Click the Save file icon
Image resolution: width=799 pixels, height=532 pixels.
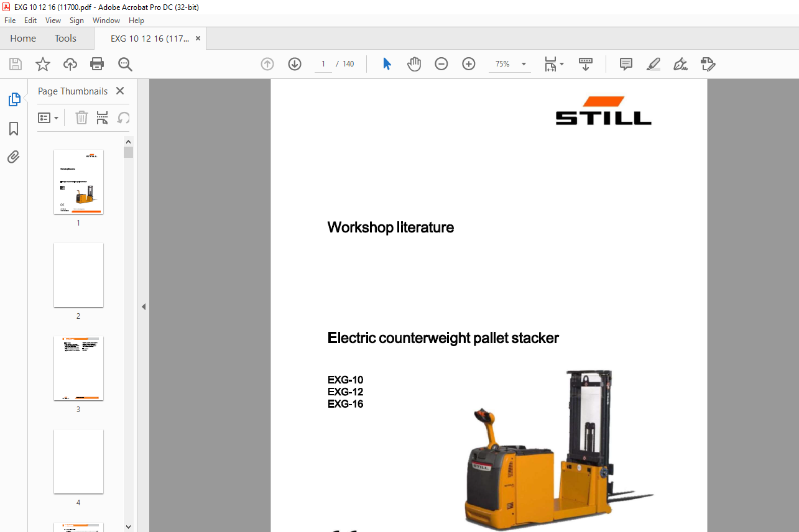tap(16, 64)
